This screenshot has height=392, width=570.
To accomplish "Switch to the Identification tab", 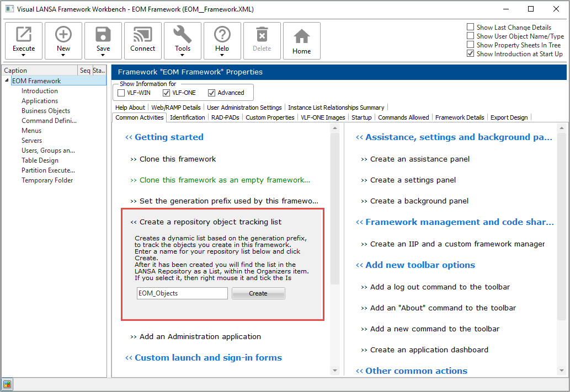I will (x=187, y=117).
